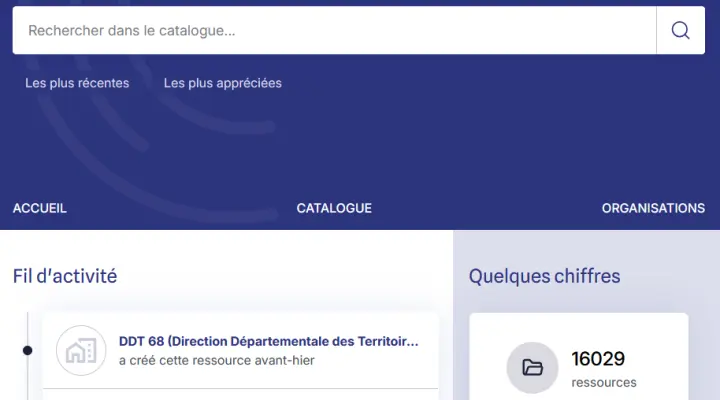Select the 'ressources' label under 16029

point(603,382)
